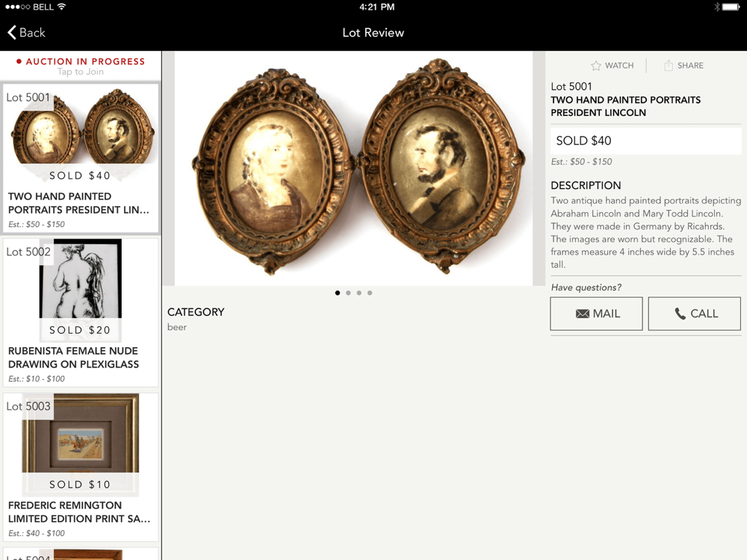Click the Lot 5004 partial thumbnail
Screen dimensions: 747x560
point(81,554)
